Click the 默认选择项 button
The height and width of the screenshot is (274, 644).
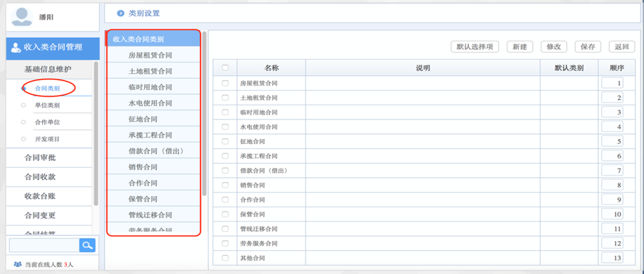[x=475, y=47]
